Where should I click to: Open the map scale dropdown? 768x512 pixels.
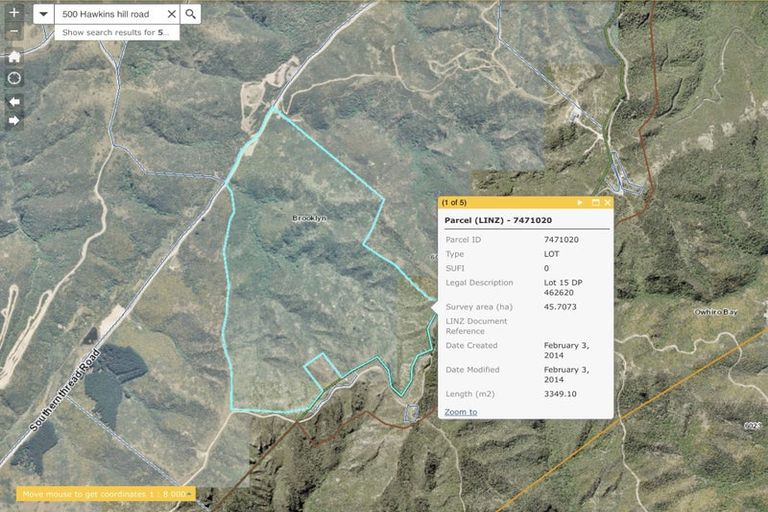(186, 494)
